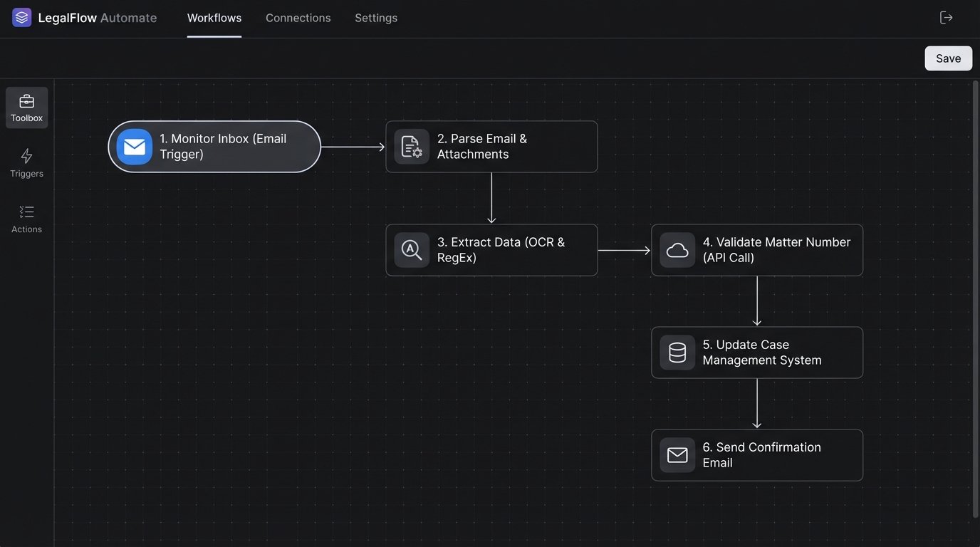Viewport: 980px width, 547px height.
Task: Select the Workflows menu item
Action: pyautogui.click(x=214, y=17)
